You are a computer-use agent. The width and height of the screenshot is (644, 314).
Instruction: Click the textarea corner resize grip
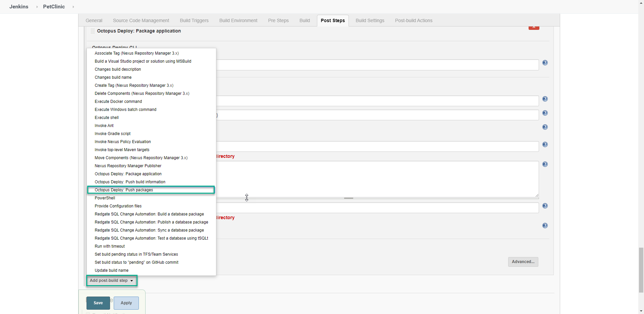pyautogui.click(x=537, y=195)
